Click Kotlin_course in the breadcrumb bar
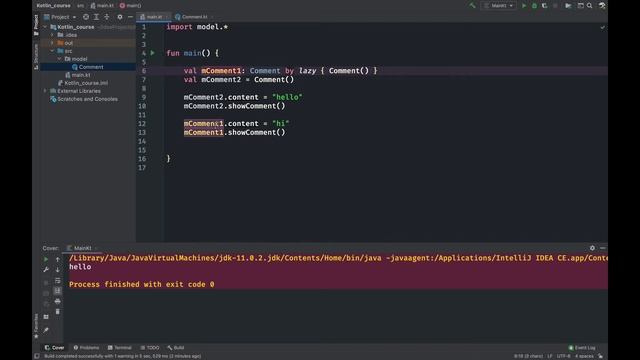Viewport: 640px width, 360px height. 53,6
